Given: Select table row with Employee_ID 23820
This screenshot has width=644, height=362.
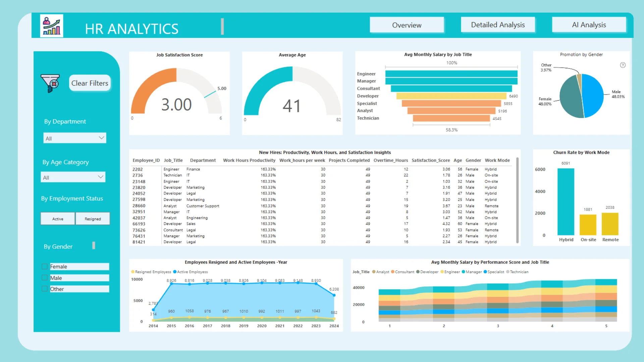Looking at the screenshot, I should (x=322, y=187).
